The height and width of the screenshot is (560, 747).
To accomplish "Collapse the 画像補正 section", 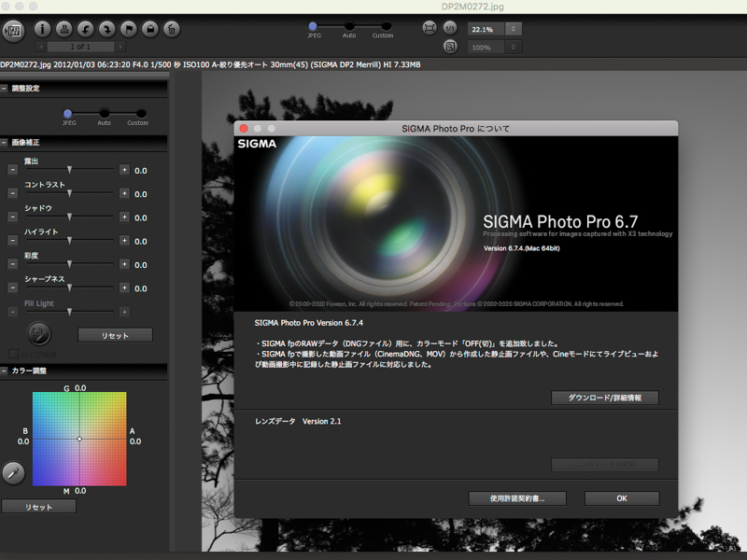I will 4,143.
